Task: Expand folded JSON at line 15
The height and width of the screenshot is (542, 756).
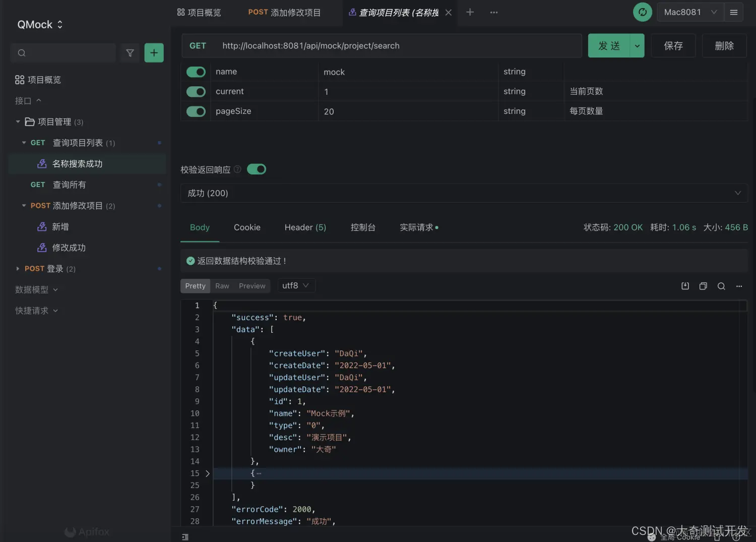Action: (207, 473)
